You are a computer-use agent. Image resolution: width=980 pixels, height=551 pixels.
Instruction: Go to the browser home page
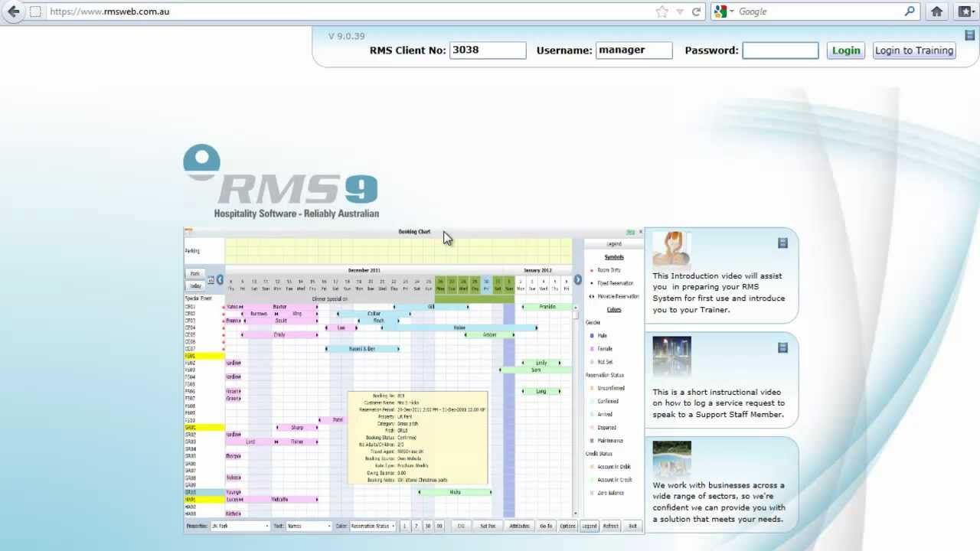936,11
